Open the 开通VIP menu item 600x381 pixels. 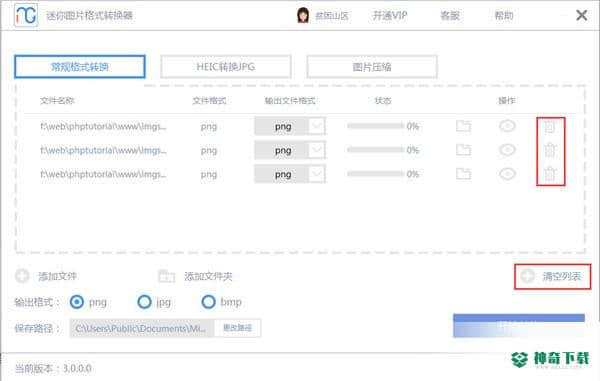point(390,15)
